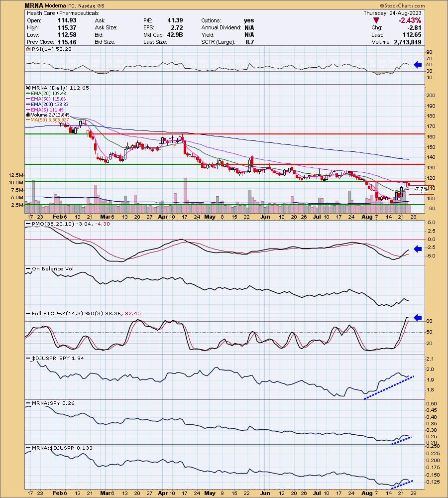Click the EPS value 2.72
The image size is (448, 498).
click(177, 27)
